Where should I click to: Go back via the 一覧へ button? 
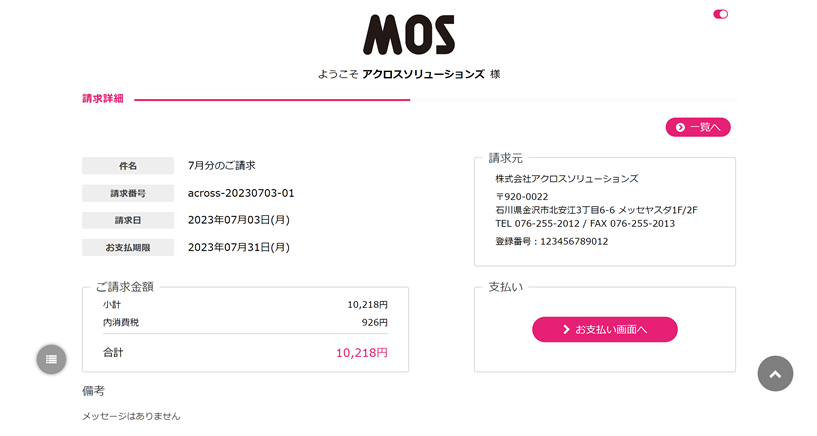[698, 127]
